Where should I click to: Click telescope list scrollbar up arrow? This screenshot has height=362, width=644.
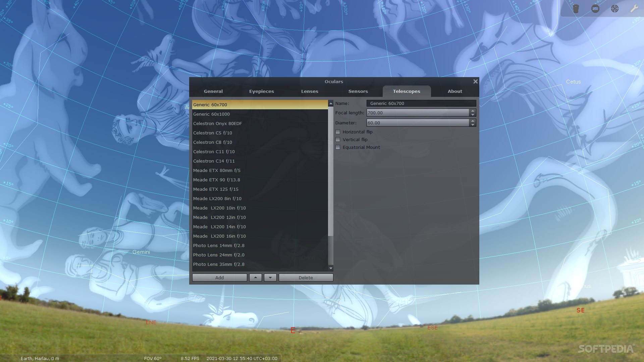pyautogui.click(x=331, y=103)
